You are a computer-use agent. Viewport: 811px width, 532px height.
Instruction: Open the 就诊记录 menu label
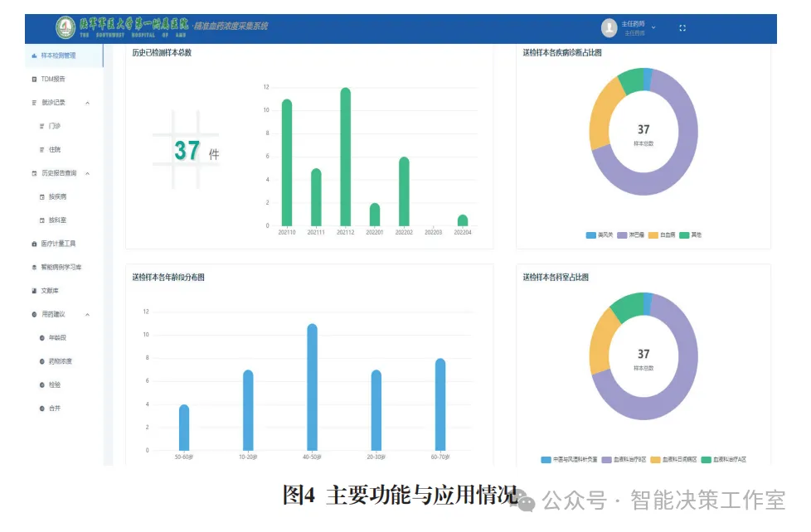point(53,103)
